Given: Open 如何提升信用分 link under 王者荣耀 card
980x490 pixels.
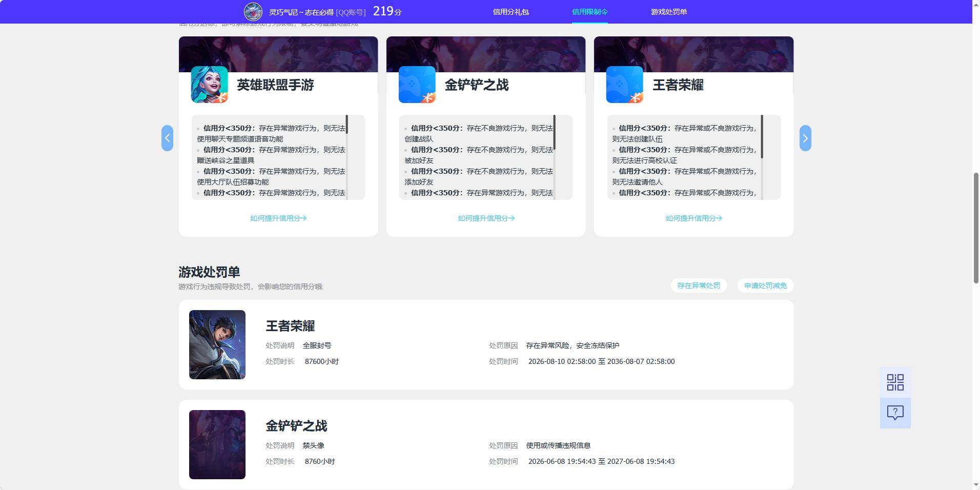Looking at the screenshot, I should [693, 218].
